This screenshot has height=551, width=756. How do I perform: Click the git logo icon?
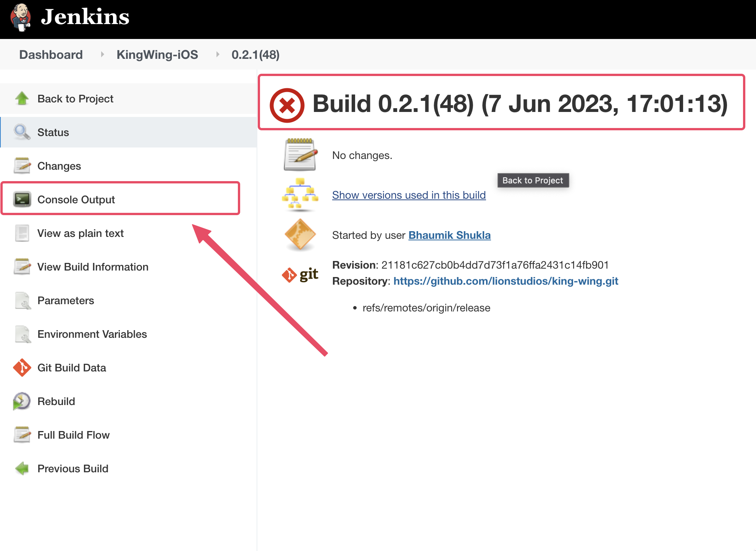(300, 274)
